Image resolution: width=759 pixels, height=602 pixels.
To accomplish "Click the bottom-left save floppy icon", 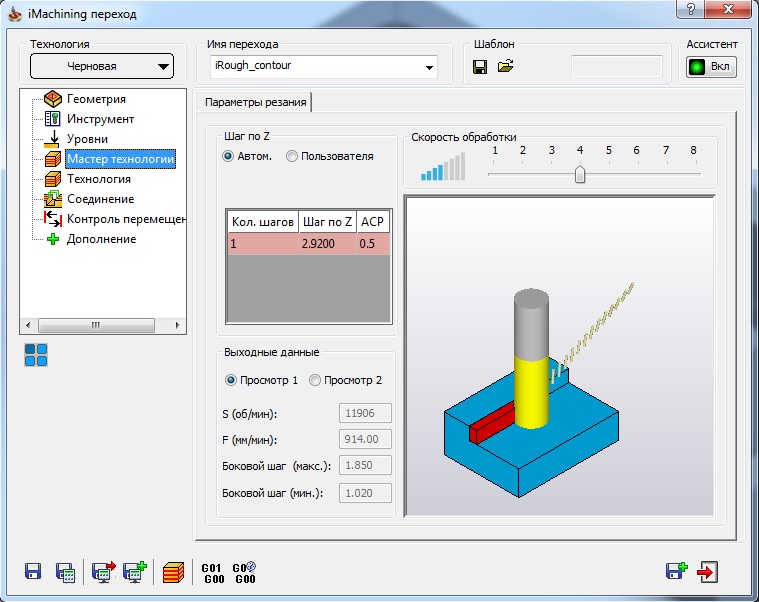I will [x=33, y=572].
